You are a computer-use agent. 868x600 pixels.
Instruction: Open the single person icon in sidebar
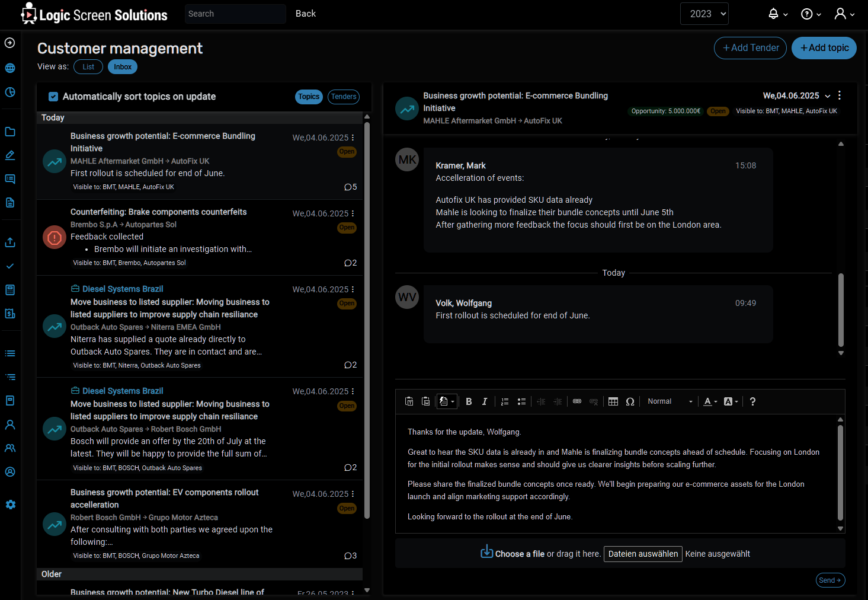[10, 425]
